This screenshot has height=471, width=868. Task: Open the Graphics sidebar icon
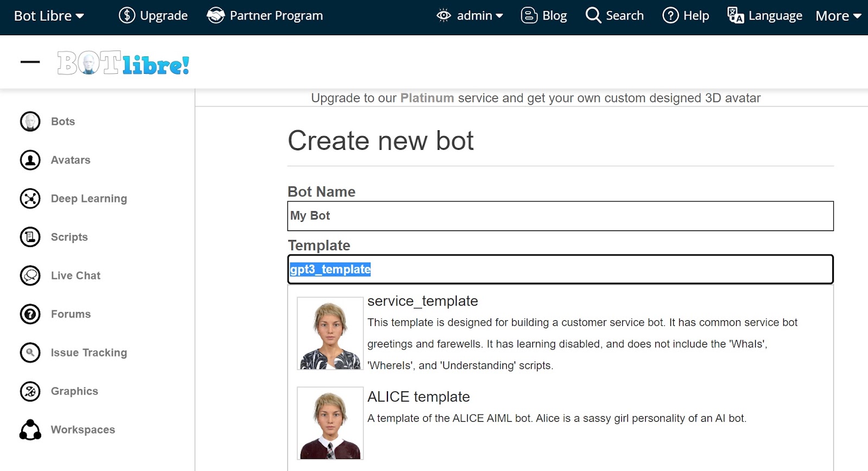click(x=30, y=391)
